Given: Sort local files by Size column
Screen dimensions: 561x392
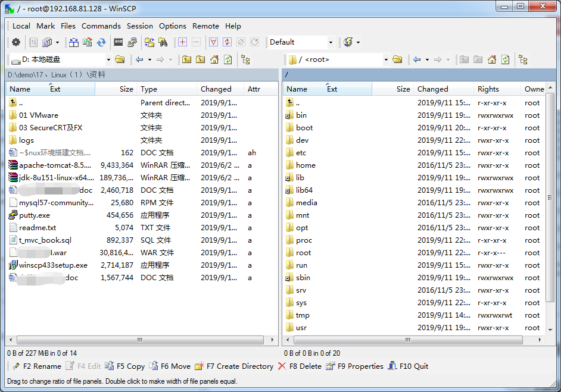Looking at the screenshot, I should tap(116, 89).
